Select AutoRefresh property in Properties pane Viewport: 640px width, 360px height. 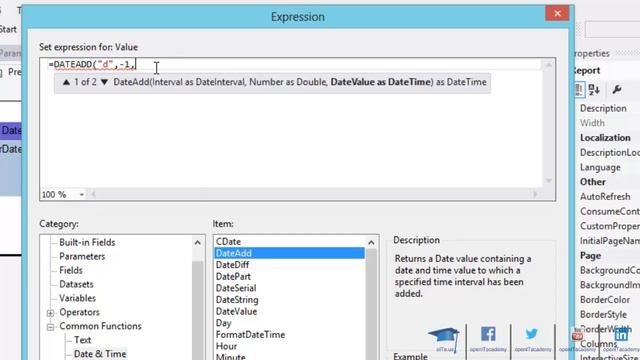pos(605,197)
